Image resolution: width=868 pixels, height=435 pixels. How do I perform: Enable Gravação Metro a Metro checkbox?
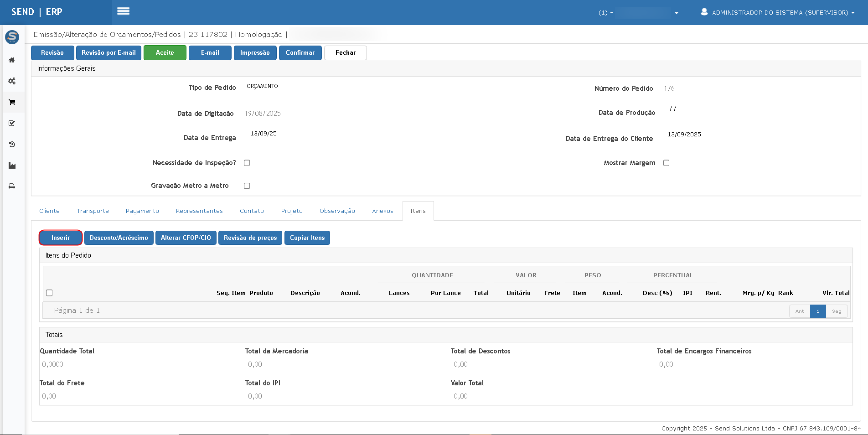tap(247, 186)
